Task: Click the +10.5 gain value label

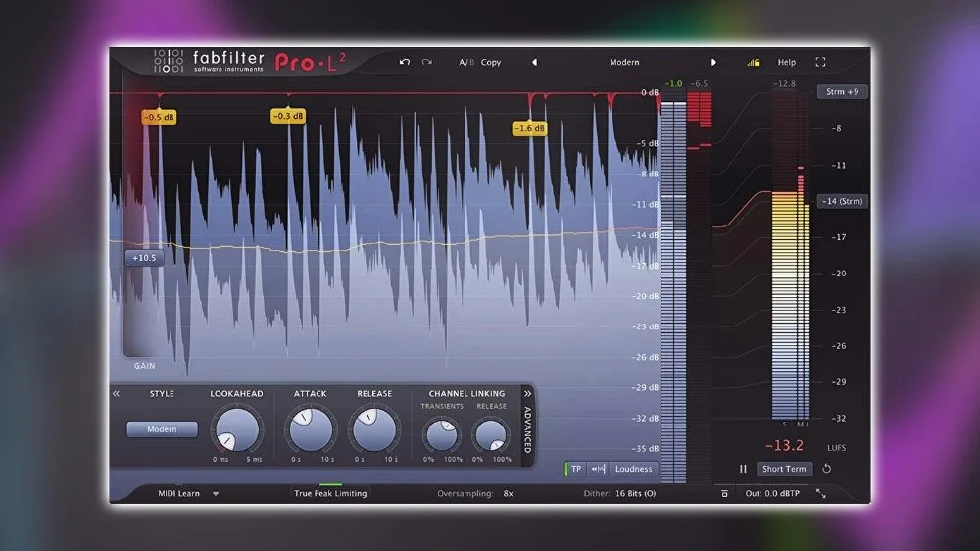Action: pos(144,258)
